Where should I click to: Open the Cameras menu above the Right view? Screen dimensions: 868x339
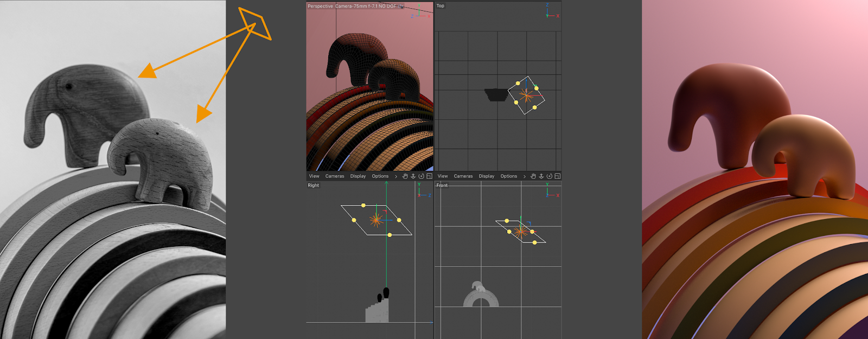(x=335, y=176)
